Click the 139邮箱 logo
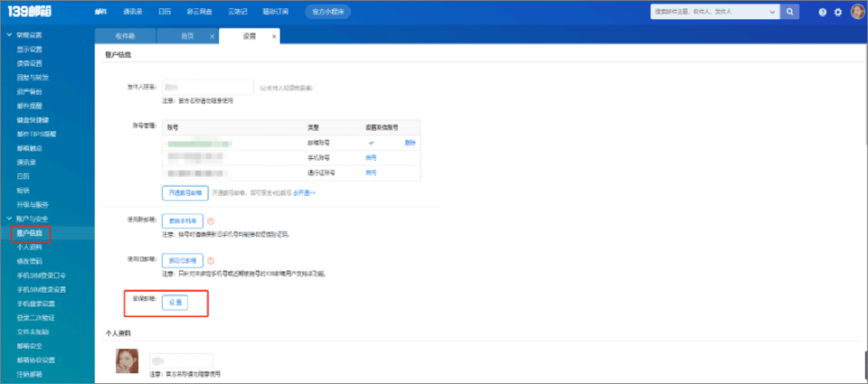The width and height of the screenshot is (868, 384). (x=30, y=11)
